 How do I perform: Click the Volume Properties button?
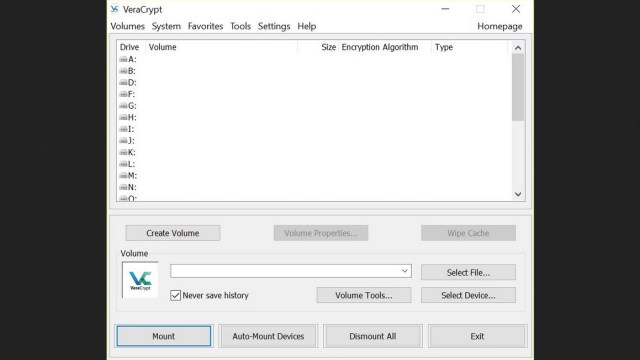(x=321, y=233)
